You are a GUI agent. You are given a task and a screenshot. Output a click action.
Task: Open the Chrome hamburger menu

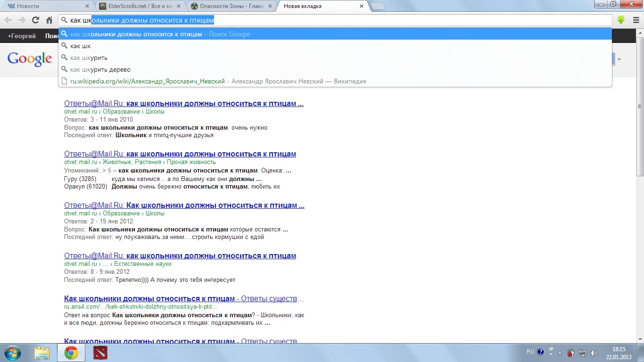[635, 20]
